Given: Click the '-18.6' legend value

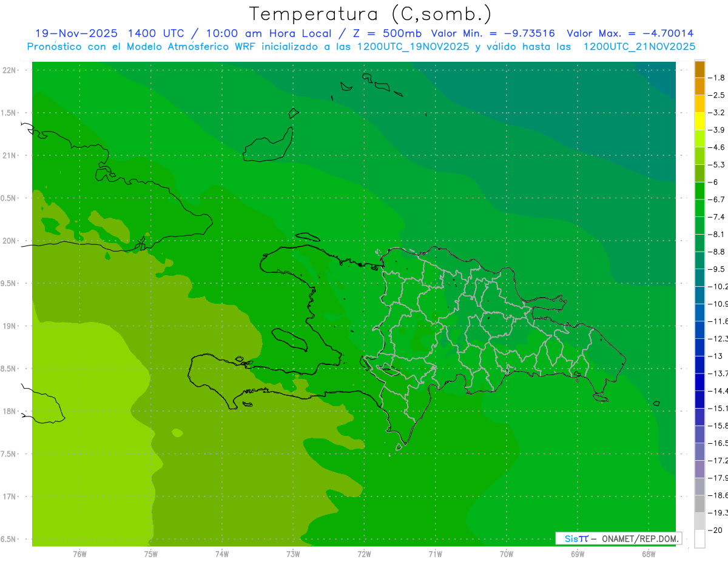Looking at the screenshot, I should (x=718, y=495).
